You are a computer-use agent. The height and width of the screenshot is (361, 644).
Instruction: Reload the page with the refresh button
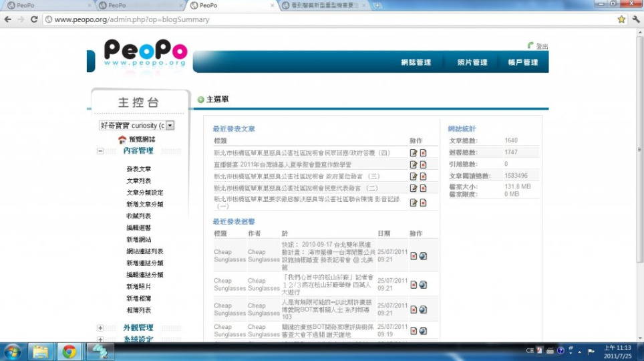[34, 19]
